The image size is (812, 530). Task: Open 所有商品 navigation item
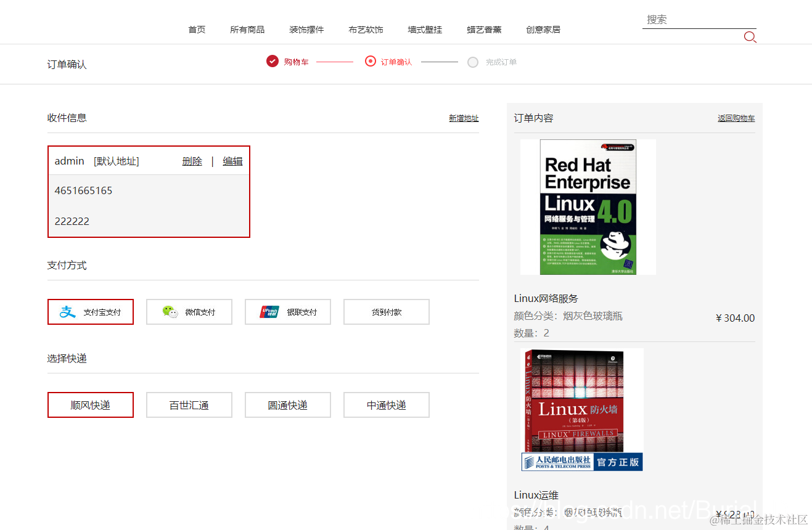(x=247, y=30)
